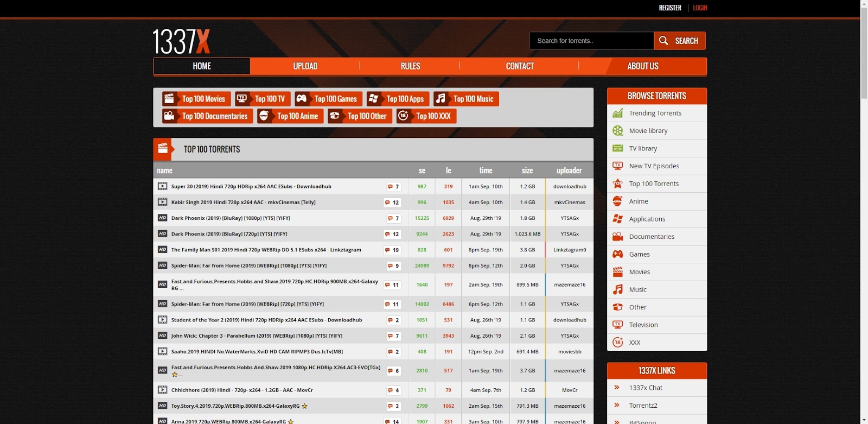
Task: Open the Other category link
Action: coord(637,307)
